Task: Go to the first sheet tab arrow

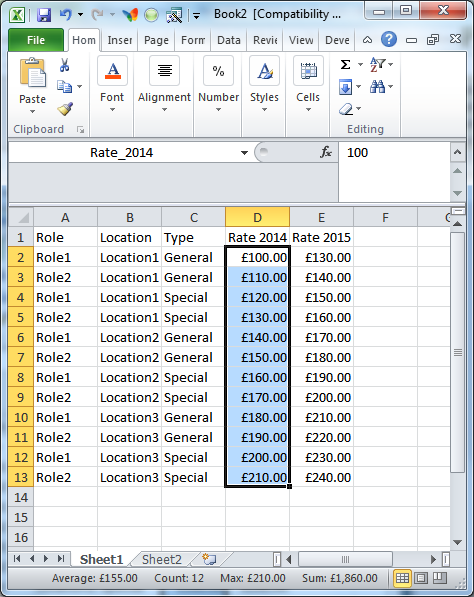Action: click(x=17, y=559)
